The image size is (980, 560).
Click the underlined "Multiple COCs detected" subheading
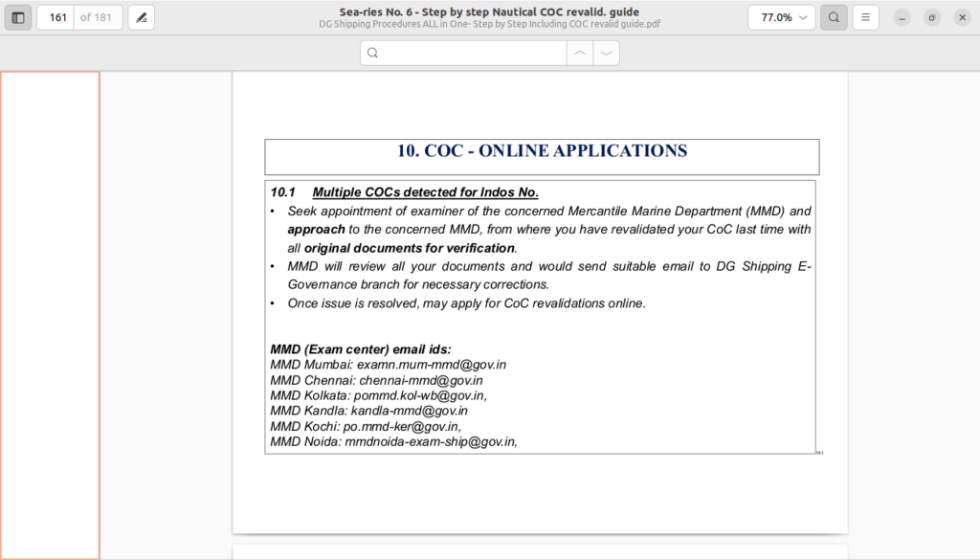point(425,192)
